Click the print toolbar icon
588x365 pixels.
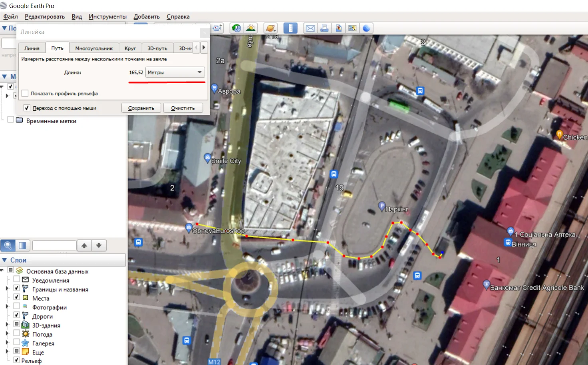tap(324, 28)
